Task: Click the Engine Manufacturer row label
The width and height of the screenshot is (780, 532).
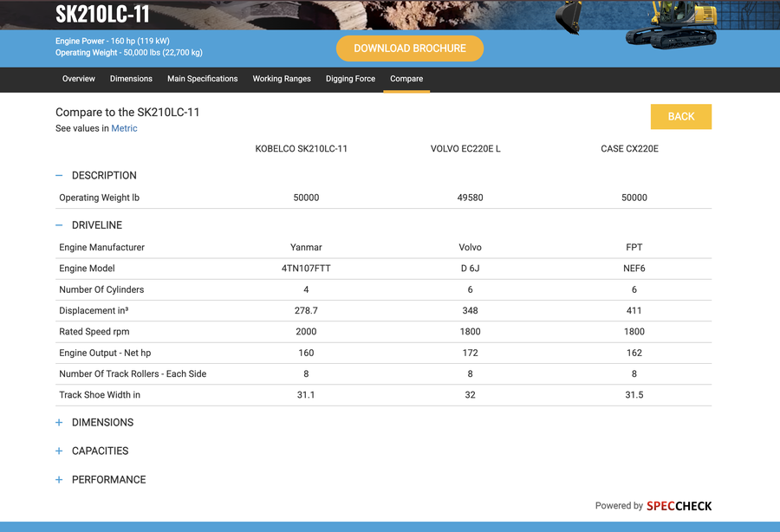Action: tap(101, 247)
